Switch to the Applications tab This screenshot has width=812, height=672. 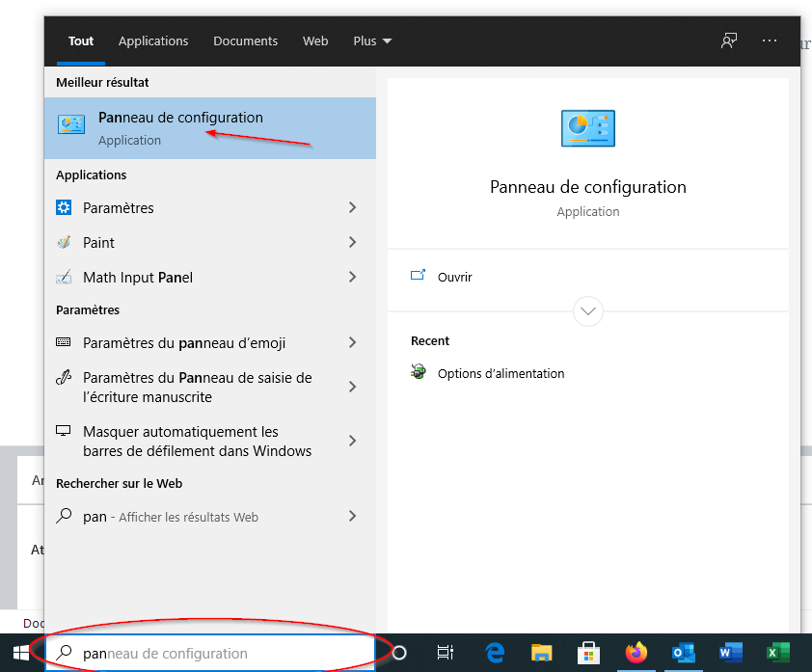(x=153, y=40)
